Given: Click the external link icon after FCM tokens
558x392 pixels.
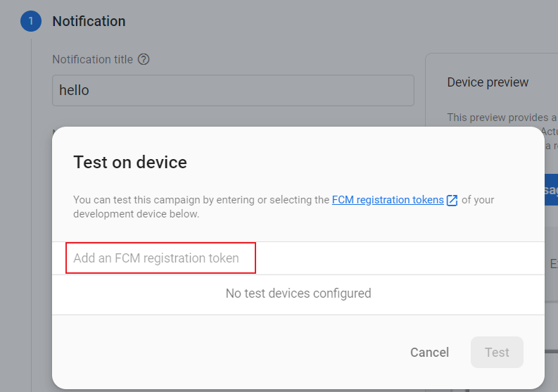Looking at the screenshot, I should point(452,201).
